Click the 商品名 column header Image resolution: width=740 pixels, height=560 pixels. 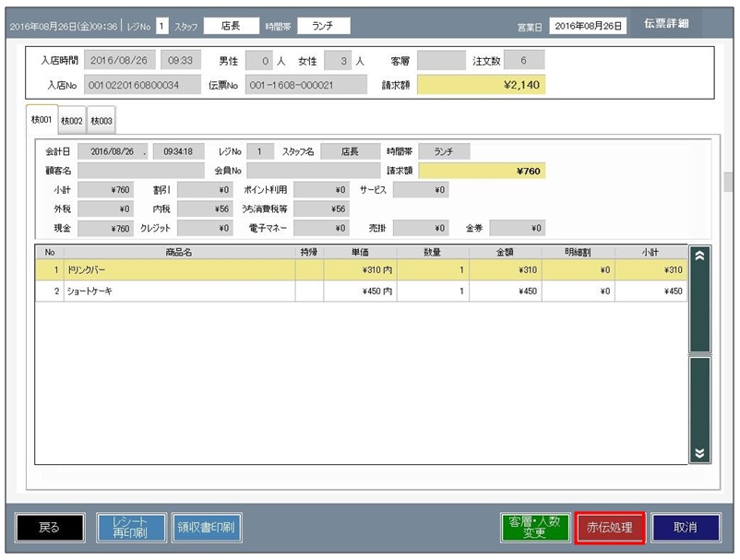[179, 252]
